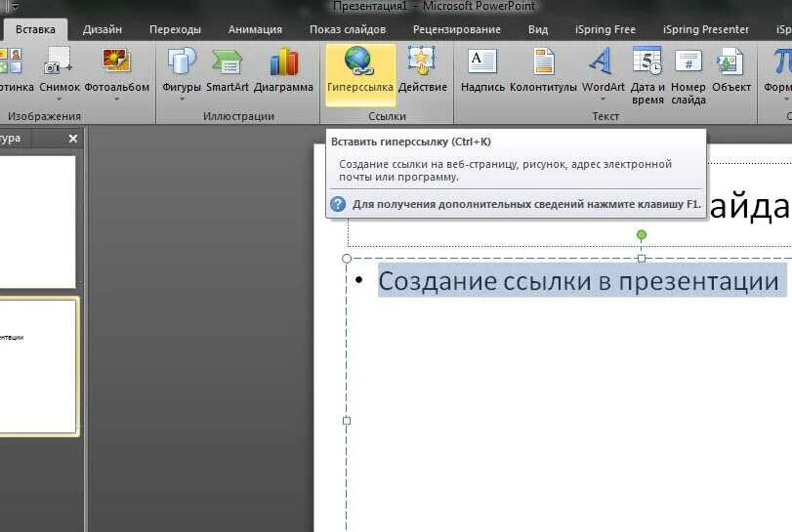Open the Рецензирование tab
The height and width of the screenshot is (532, 792).
(x=457, y=30)
